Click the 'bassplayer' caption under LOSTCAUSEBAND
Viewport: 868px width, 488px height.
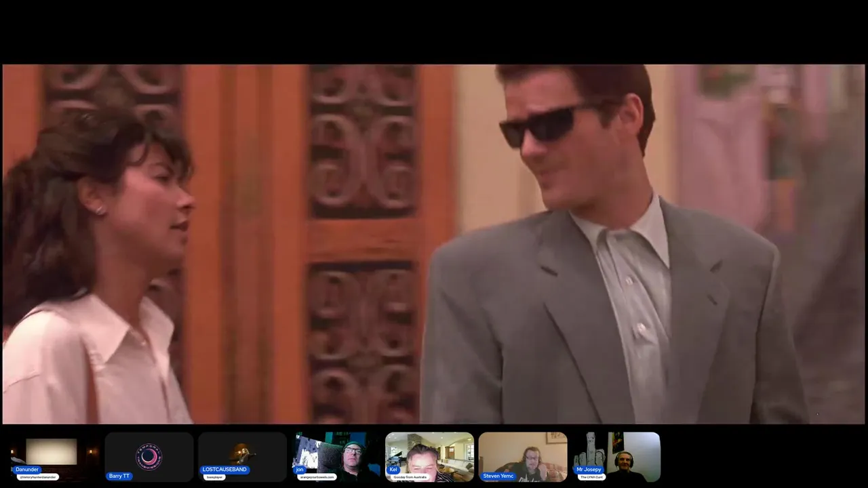coord(215,477)
